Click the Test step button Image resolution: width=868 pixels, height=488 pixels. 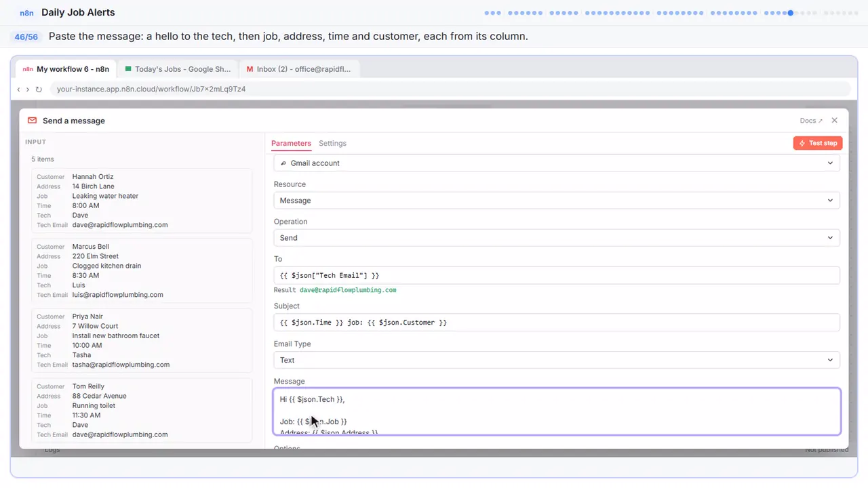818,143
